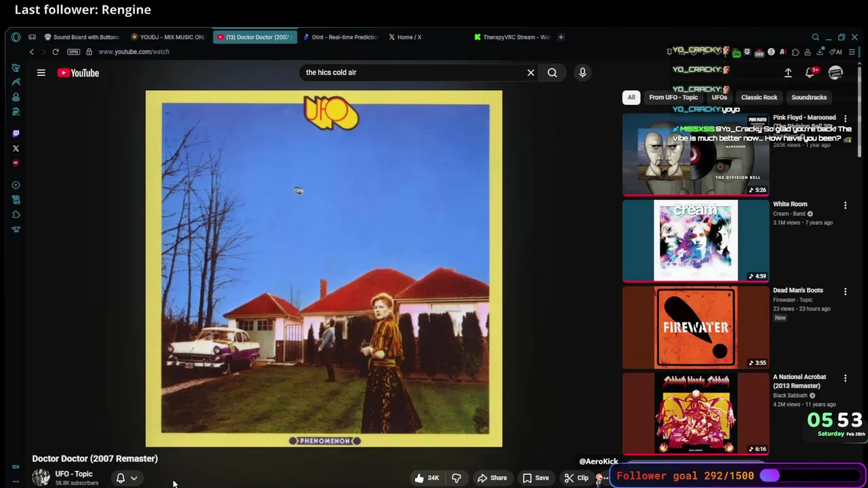Toggle the VPN badge in address bar
868x488 pixels.
(x=73, y=52)
